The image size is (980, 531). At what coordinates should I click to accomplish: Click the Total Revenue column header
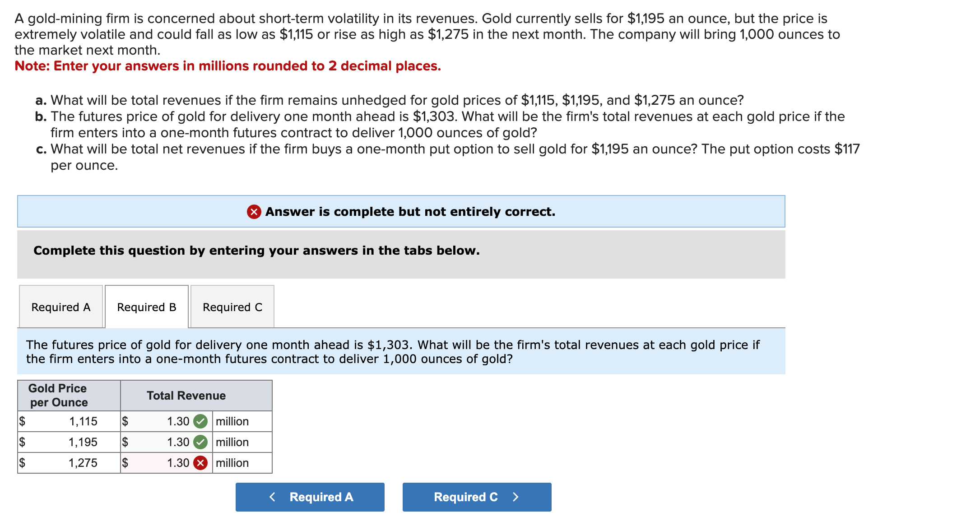(x=186, y=396)
